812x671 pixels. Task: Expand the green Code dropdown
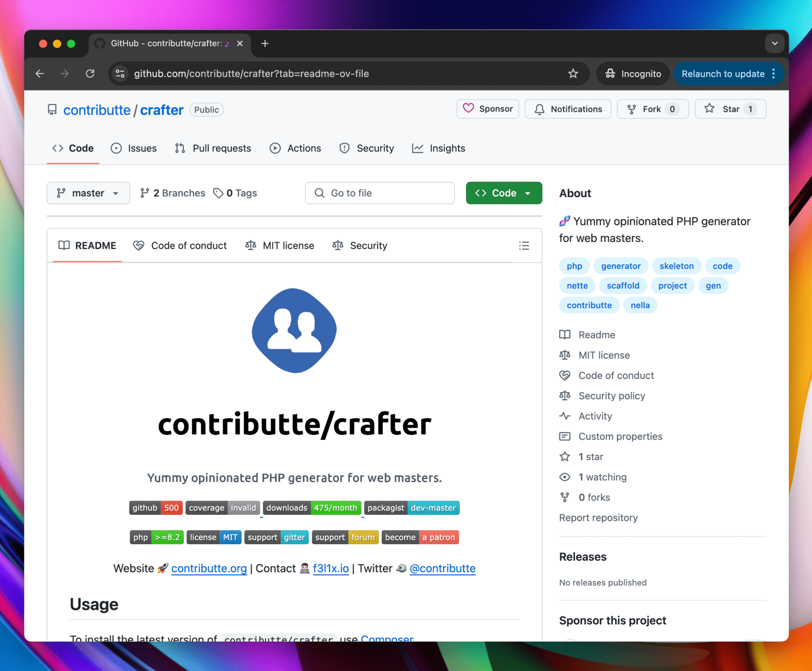tap(503, 193)
